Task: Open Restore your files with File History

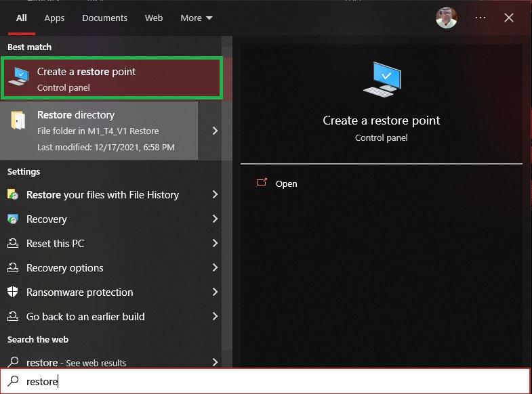Action: [x=102, y=195]
